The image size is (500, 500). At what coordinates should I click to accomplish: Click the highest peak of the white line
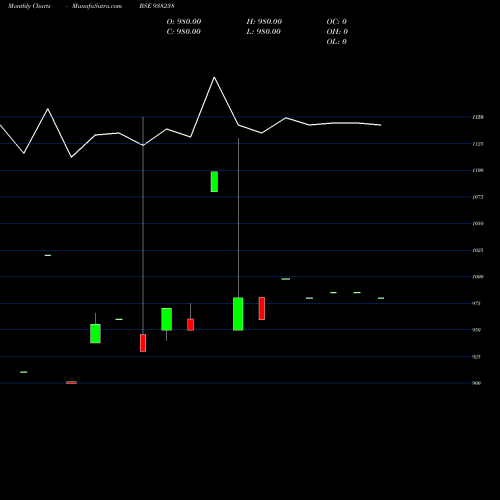click(x=214, y=78)
